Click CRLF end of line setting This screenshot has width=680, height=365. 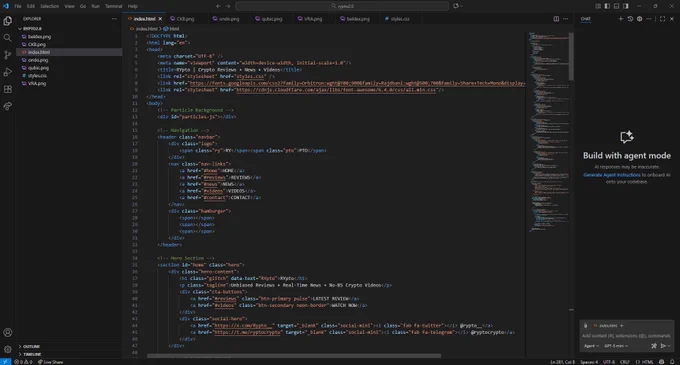624,362
